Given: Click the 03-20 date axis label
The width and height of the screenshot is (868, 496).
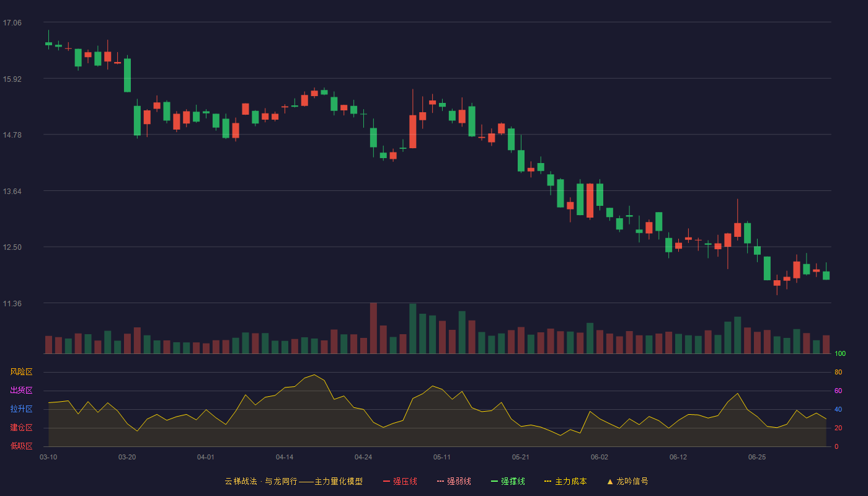Looking at the screenshot, I should [127, 457].
